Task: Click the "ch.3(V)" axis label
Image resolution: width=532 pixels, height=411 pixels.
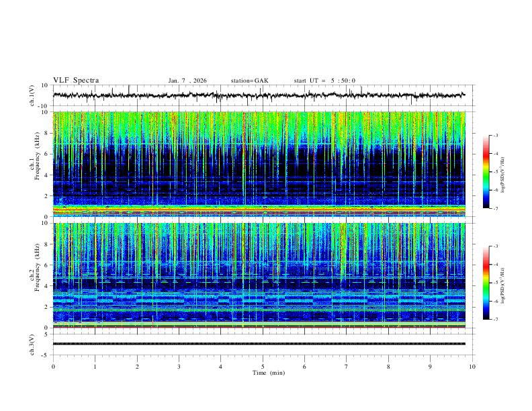Action: 32,345
